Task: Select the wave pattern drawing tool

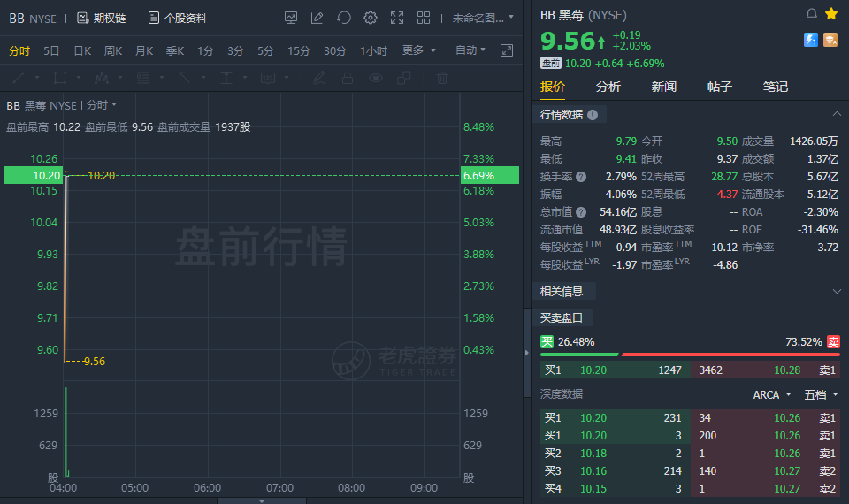Action: [x=101, y=78]
